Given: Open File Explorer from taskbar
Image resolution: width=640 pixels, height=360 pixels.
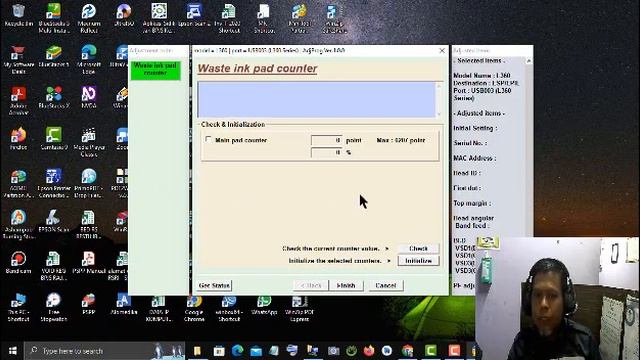Looking at the screenshot, I should 197,351.
